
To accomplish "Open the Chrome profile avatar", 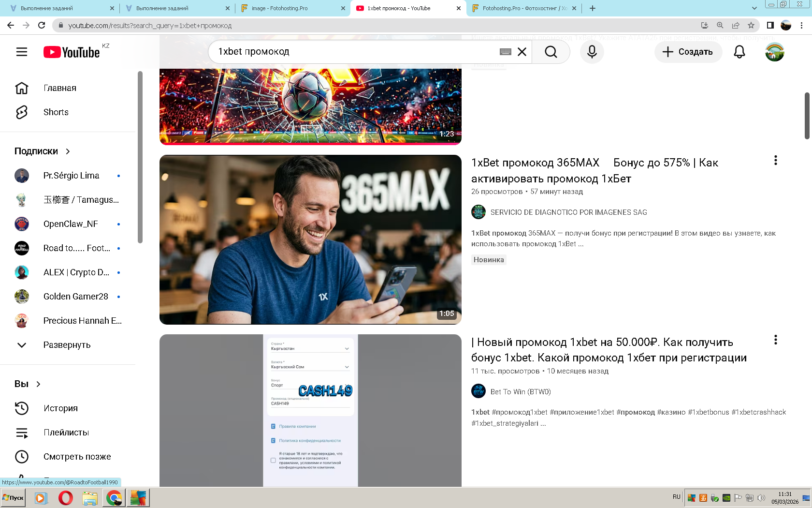I will 786,25.
